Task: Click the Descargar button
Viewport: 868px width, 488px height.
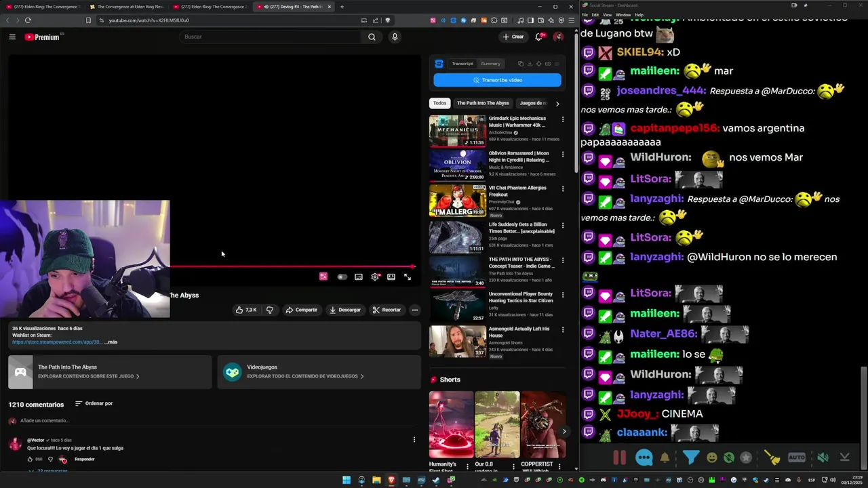Action: [x=345, y=310]
